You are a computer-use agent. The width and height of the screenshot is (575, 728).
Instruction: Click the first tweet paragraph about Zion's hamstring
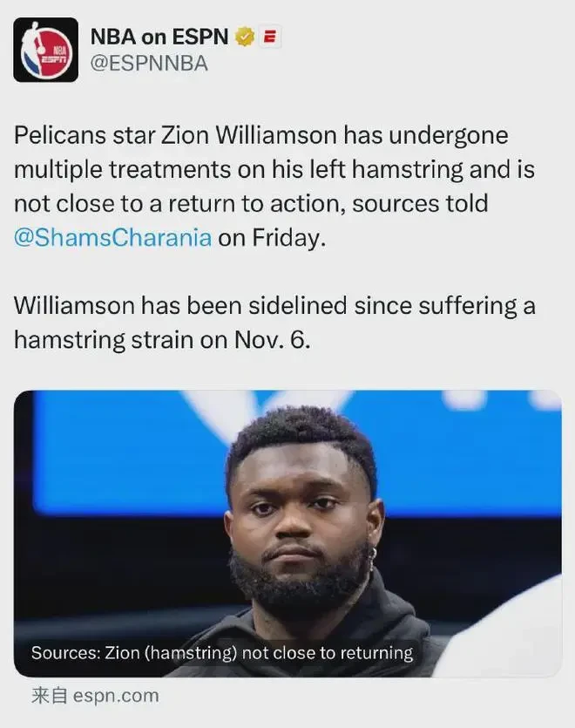click(274, 187)
